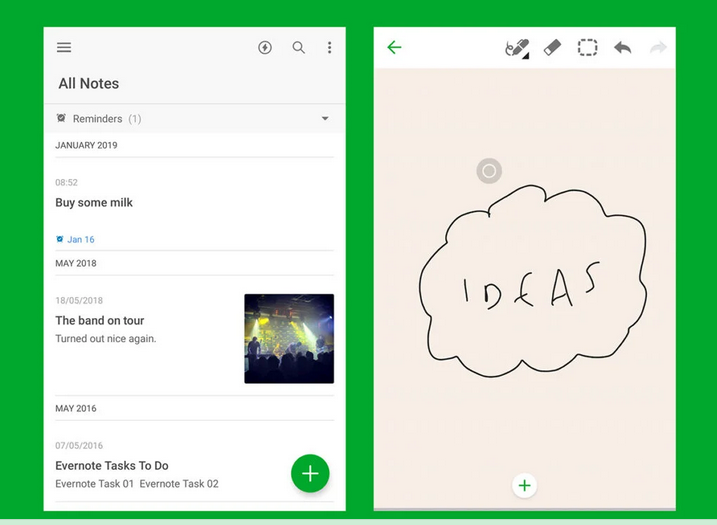Click 'Turned out nice again.' text
Viewport: 717px width, 525px height.
(106, 338)
